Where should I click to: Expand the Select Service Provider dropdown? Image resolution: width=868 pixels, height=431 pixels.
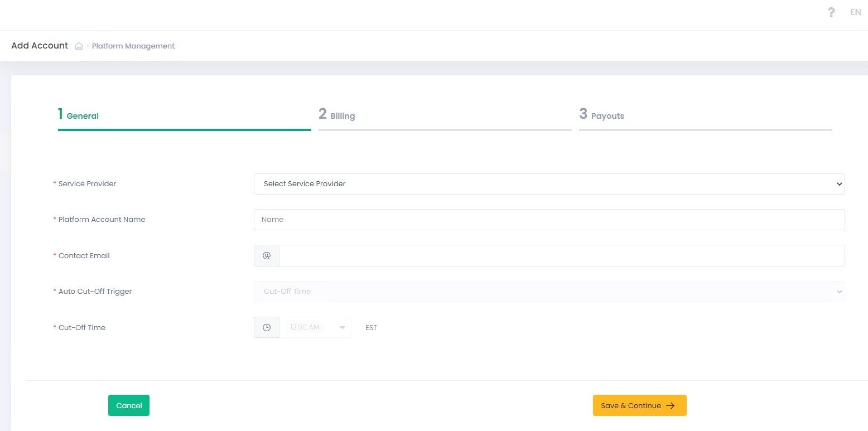[x=549, y=184]
